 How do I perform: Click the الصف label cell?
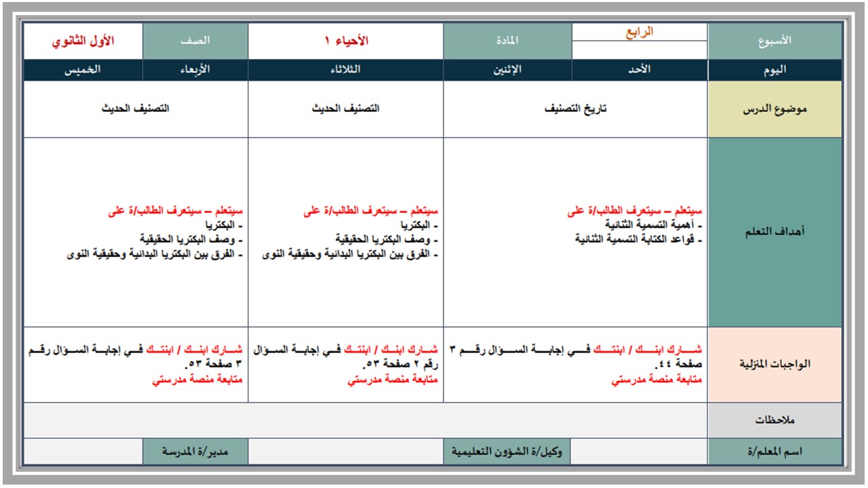[195, 41]
